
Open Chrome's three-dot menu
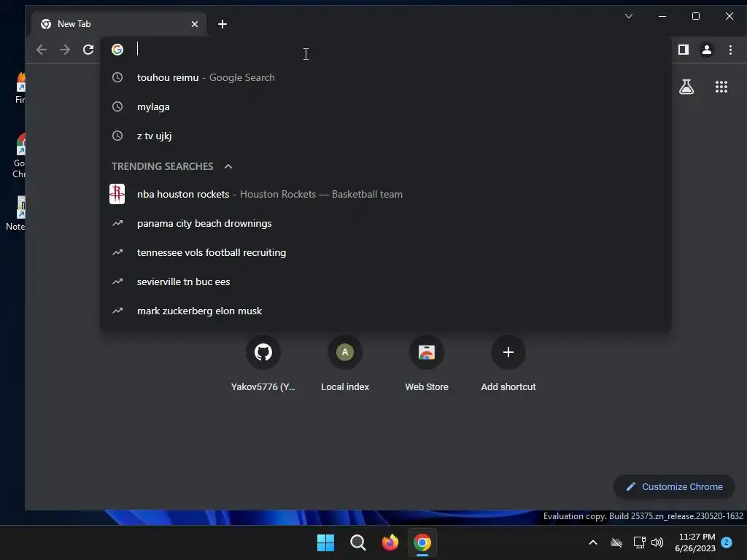pos(730,50)
